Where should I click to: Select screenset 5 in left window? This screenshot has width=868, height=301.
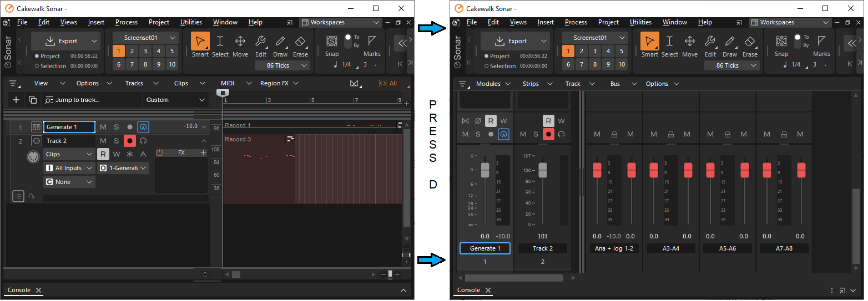point(172,51)
